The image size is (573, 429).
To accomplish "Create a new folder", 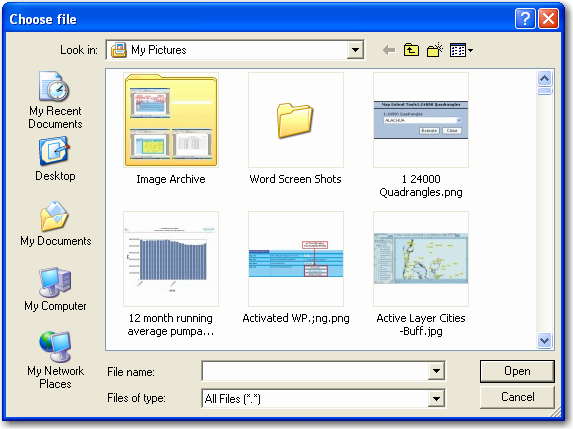I will [435, 50].
